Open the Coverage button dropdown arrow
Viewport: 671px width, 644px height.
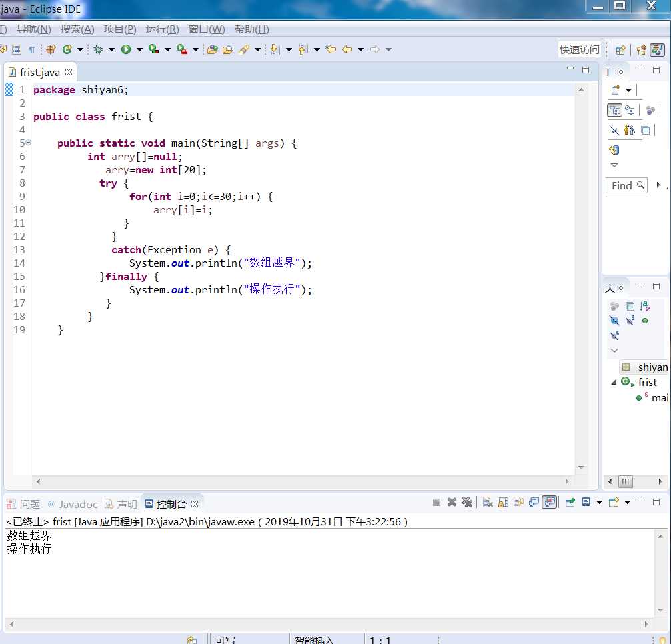tap(167, 49)
